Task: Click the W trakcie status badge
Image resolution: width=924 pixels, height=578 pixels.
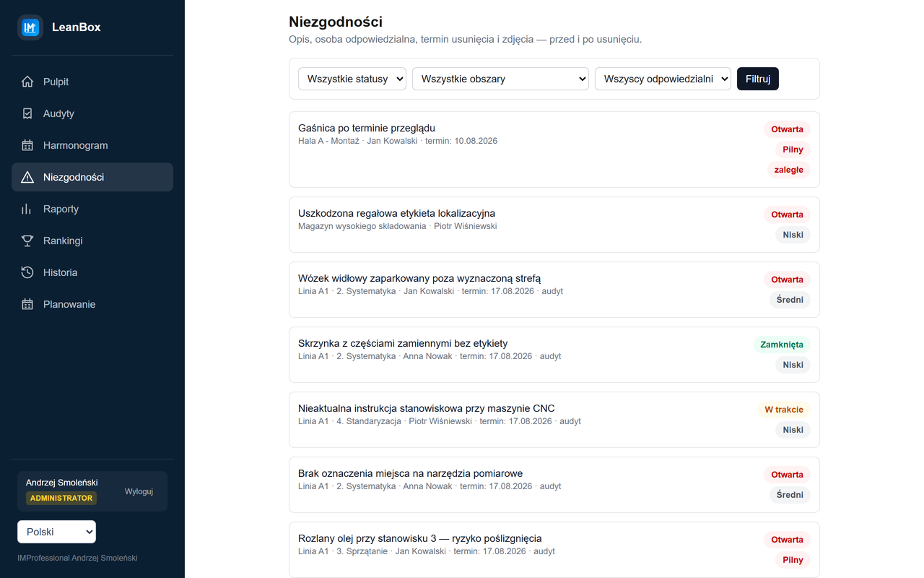Action: [x=784, y=410]
